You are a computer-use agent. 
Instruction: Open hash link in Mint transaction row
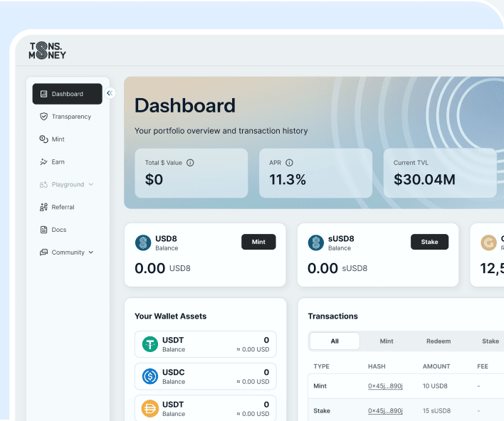tap(385, 386)
